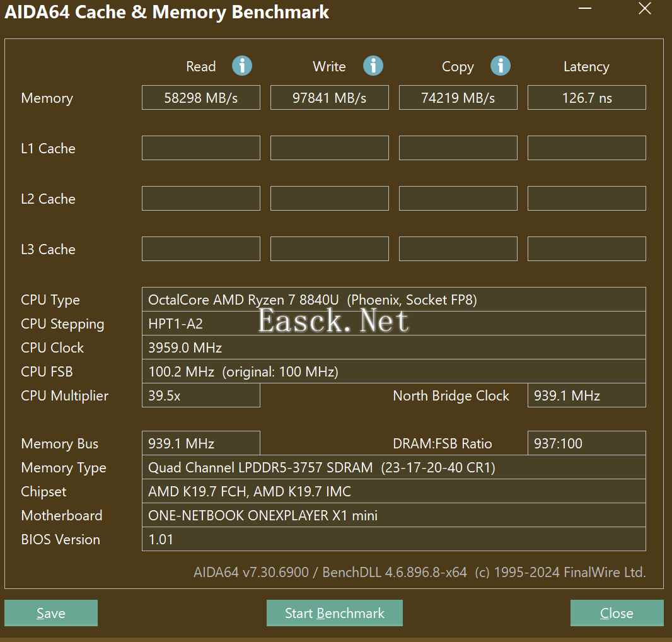Click North Bridge Clock value 939.1 MHz
Screen dimensions: 672x642
pos(587,395)
